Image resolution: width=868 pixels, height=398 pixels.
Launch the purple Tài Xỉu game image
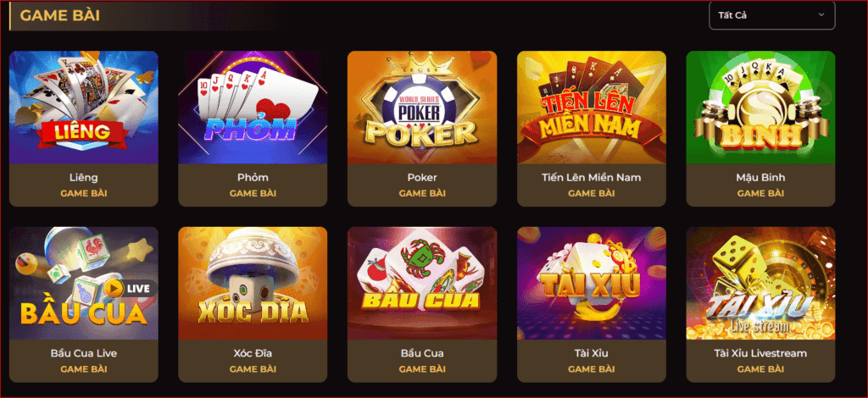click(x=591, y=283)
